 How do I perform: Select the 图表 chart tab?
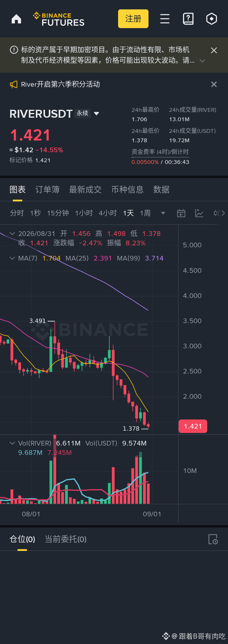coord(18,190)
